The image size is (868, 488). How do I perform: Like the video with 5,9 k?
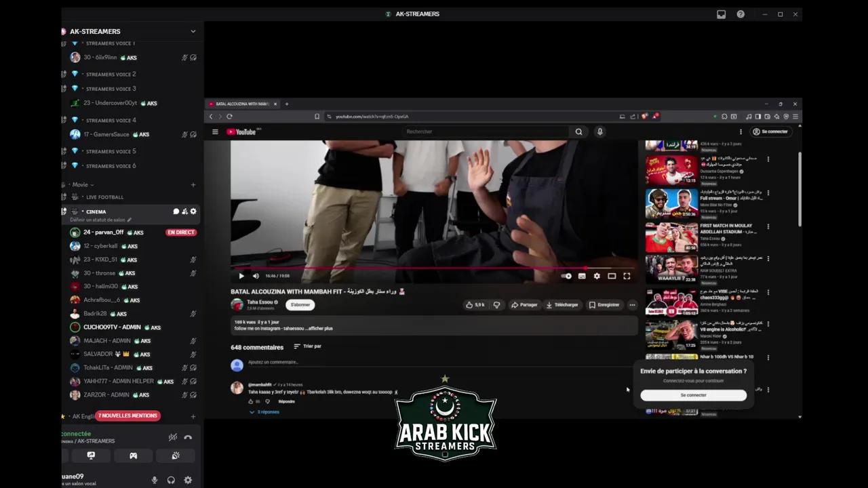[475, 305]
